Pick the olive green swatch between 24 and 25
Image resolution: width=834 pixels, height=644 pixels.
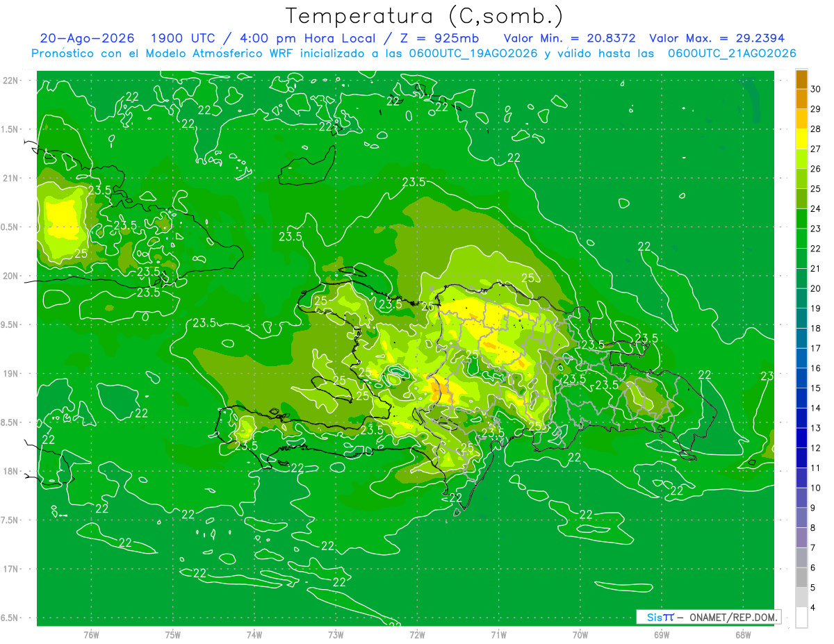click(x=801, y=199)
